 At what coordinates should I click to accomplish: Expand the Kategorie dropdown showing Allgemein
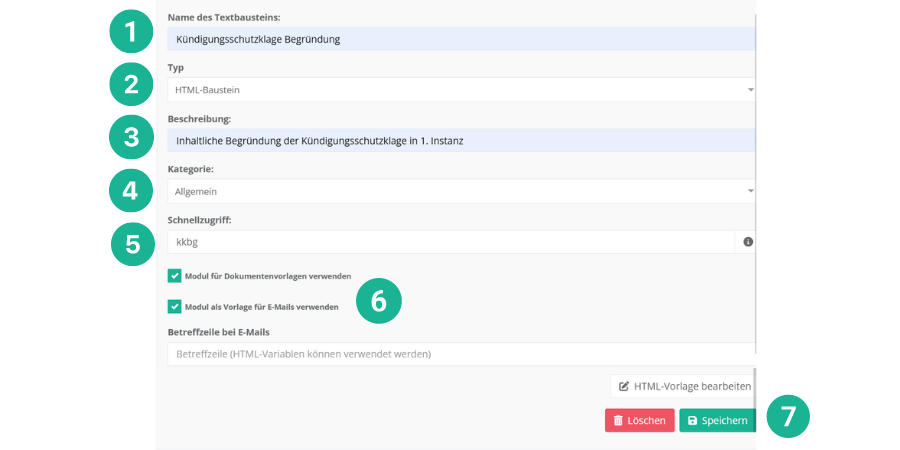[x=460, y=191]
